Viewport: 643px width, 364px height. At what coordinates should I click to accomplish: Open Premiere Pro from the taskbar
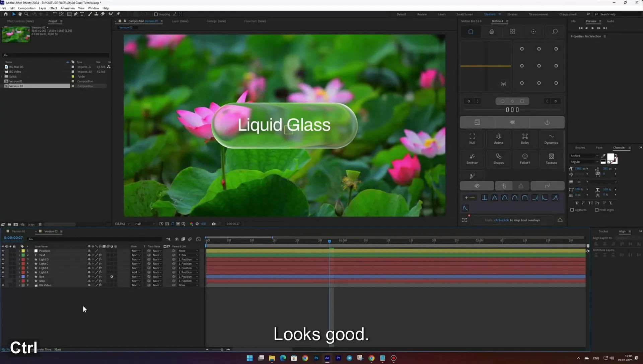click(x=338, y=358)
